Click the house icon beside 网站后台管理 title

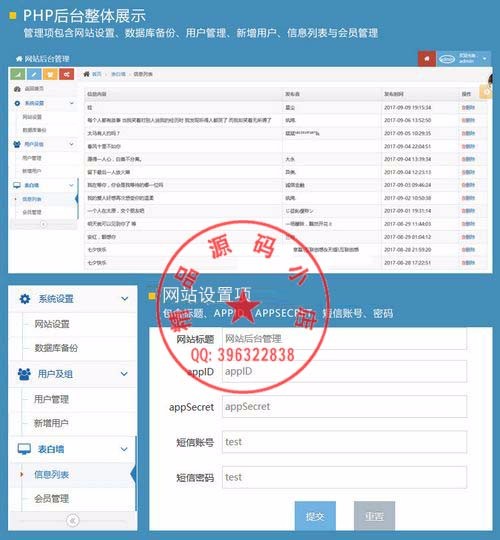[19, 59]
